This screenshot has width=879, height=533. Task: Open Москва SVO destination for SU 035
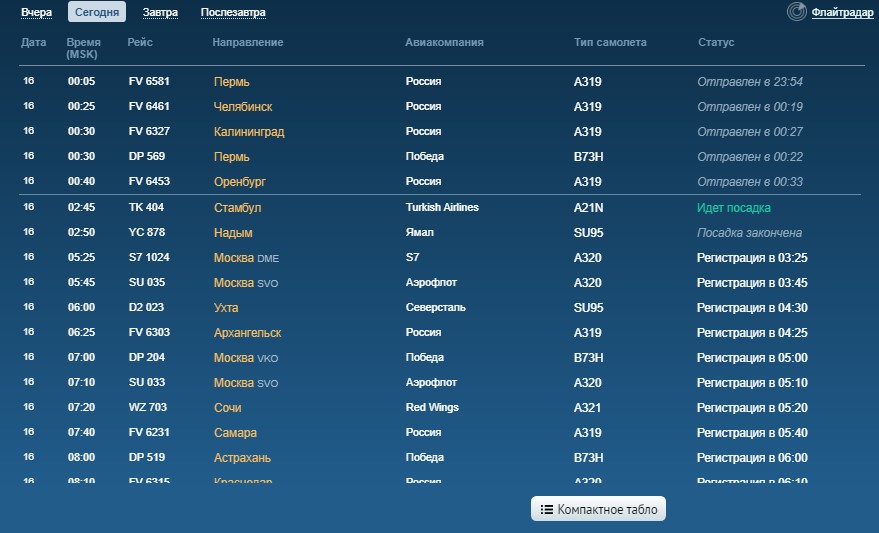[246, 283]
